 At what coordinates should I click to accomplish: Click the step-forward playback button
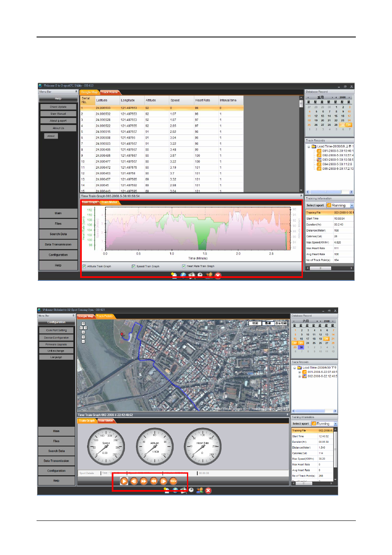pyautogui.click(x=164, y=481)
